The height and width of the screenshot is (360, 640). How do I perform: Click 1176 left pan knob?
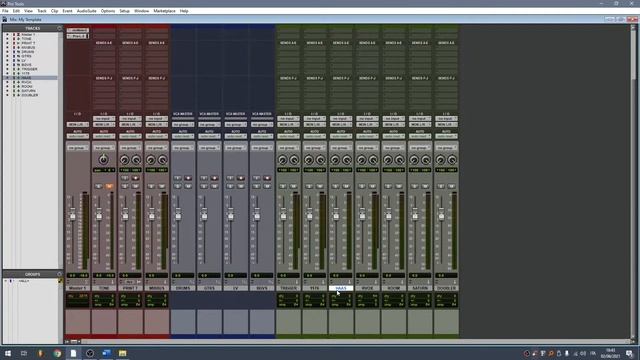click(x=309, y=160)
